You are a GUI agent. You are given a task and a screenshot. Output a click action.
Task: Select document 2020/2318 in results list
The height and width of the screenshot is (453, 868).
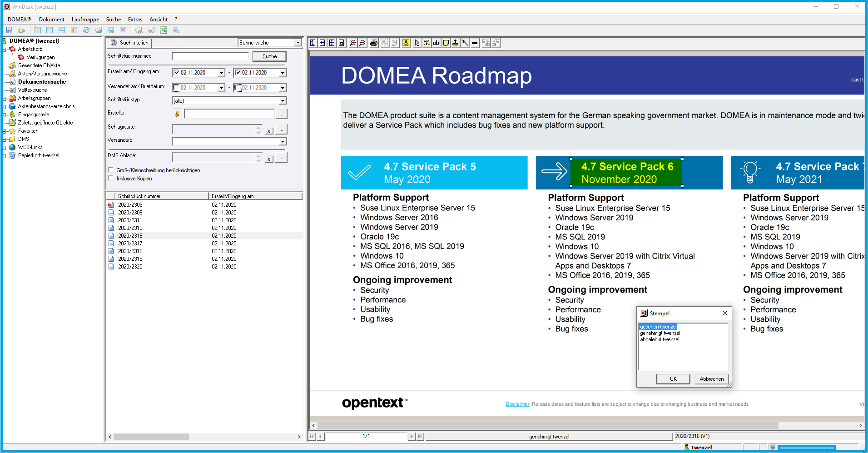(130, 251)
